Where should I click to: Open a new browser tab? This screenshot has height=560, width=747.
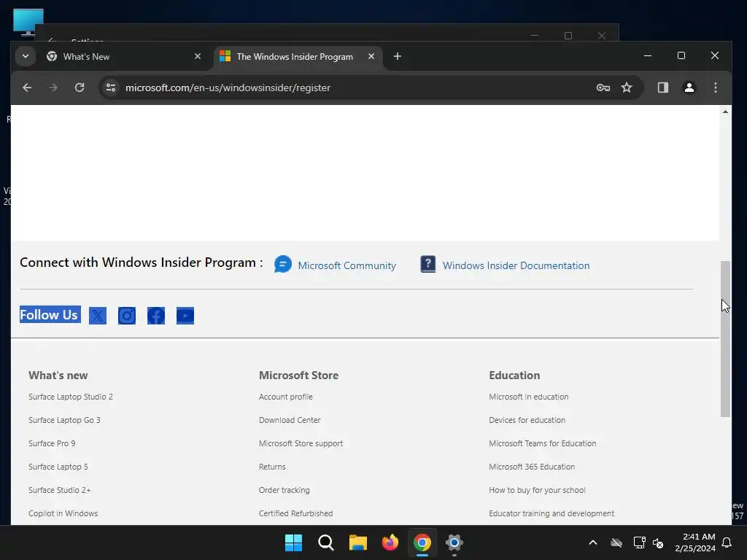(x=398, y=57)
